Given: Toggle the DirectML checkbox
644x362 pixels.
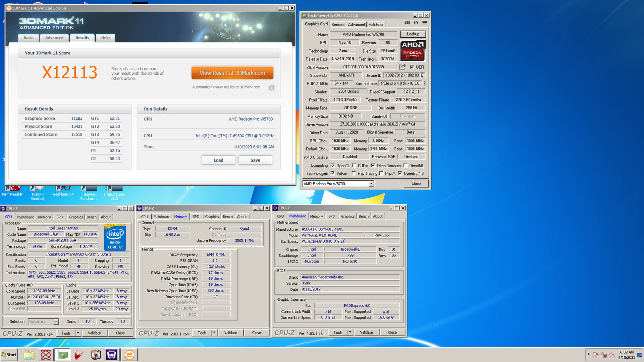Looking at the screenshot, I should [405, 166].
